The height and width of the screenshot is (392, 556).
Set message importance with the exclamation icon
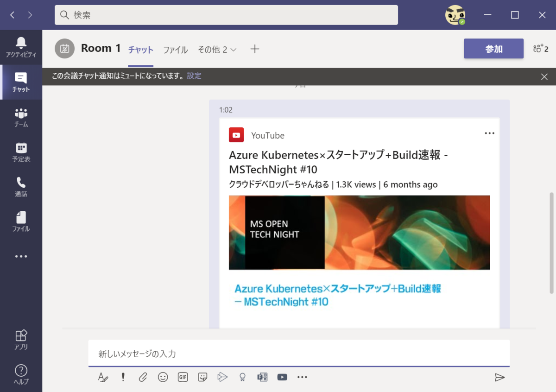click(123, 377)
